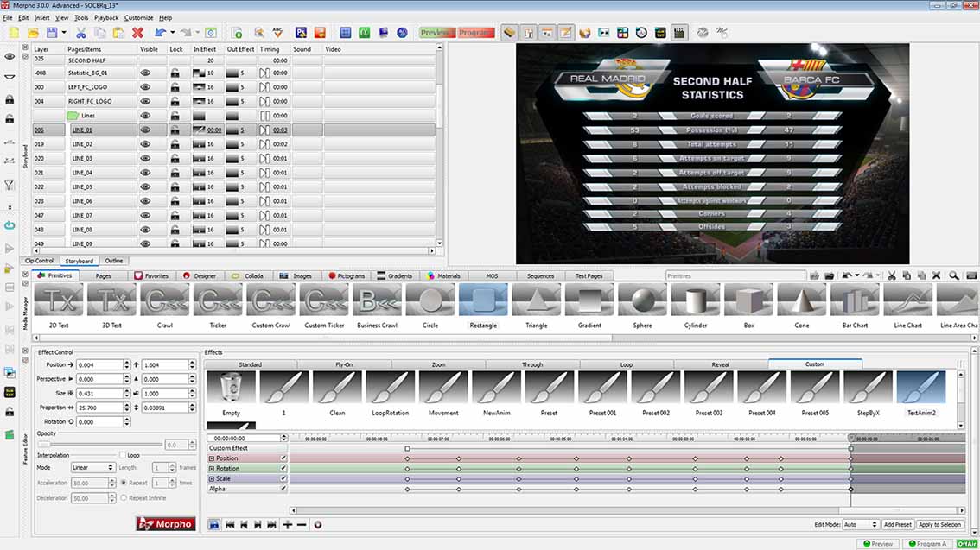Click the clapperboard toolbar icon

pos(679,33)
